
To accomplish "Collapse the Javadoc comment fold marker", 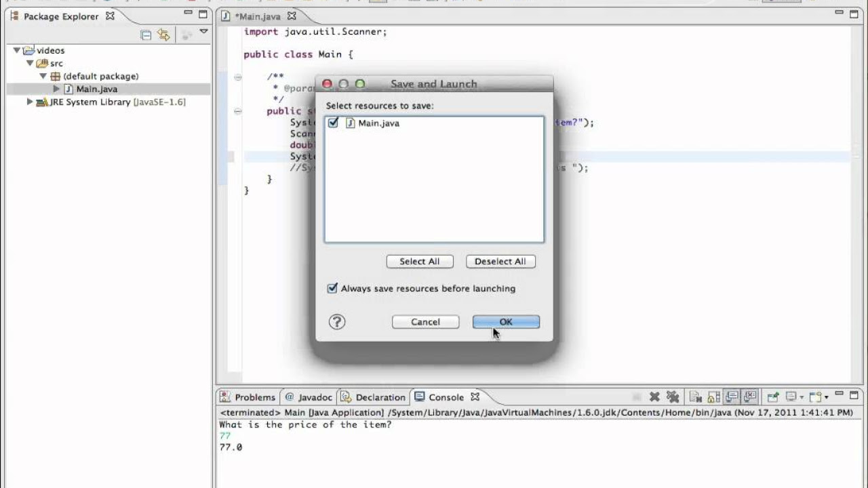I will 237,77.
